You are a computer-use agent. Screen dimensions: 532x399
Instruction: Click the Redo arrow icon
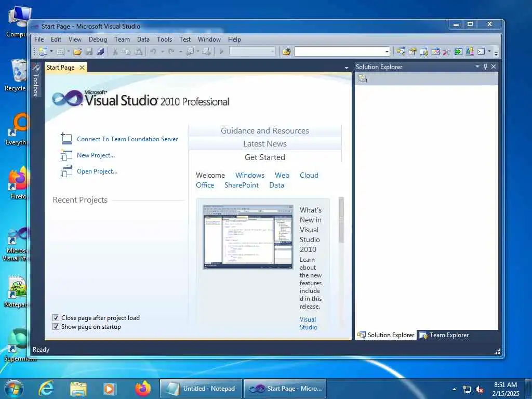pos(171,51)
